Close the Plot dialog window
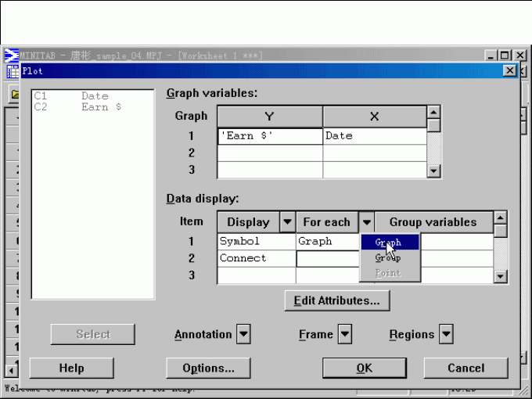This screenshot has width=532, height=399. click(x=509, y=70)
